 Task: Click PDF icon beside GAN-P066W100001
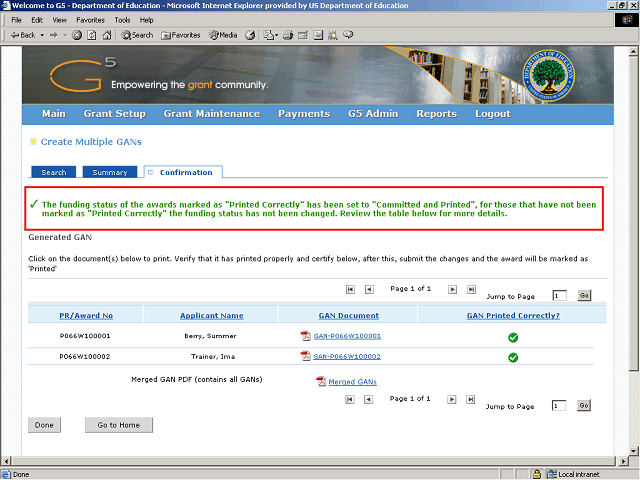(x=306, y=336)
